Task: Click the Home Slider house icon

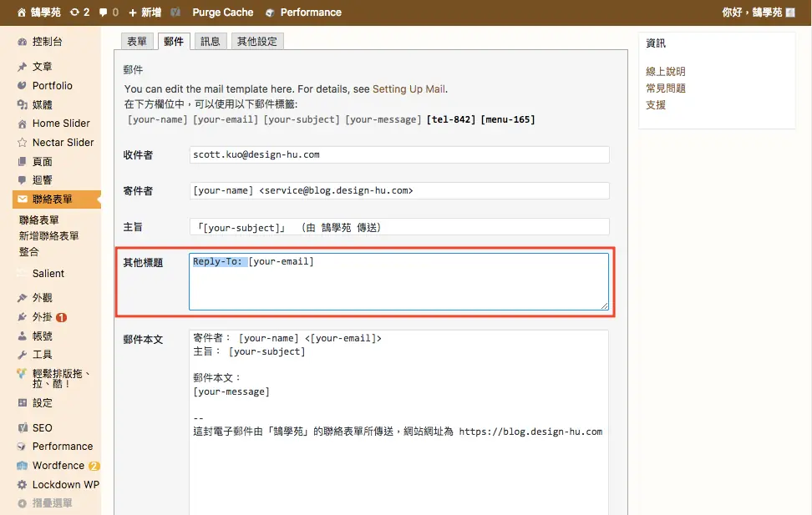Action: 22,124
